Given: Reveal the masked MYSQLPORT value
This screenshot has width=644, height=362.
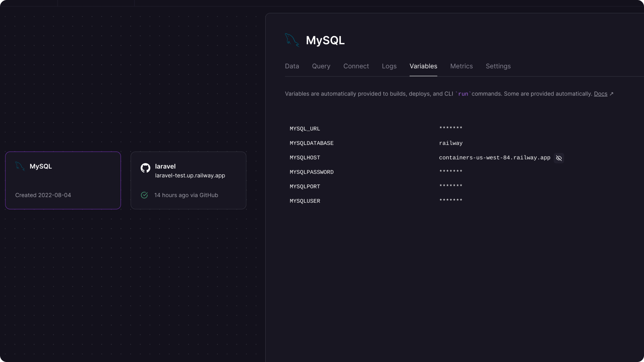Looking at the screenshot, I should [450, 186].
